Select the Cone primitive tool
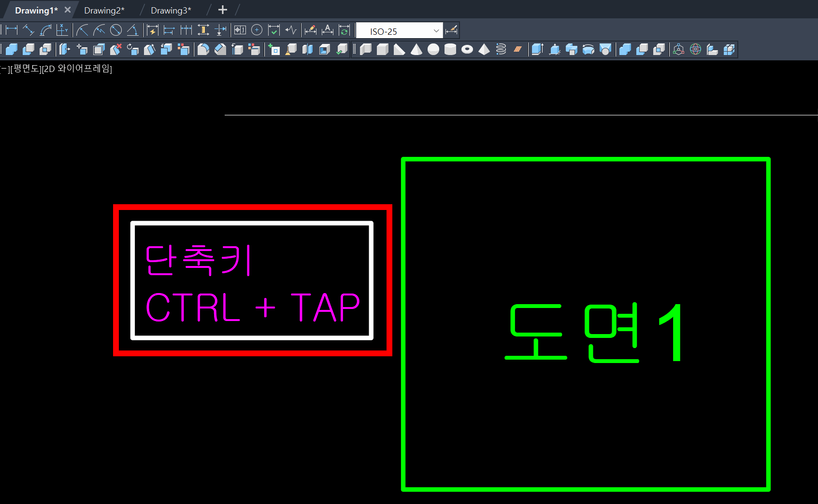 (x=416, y=49)
